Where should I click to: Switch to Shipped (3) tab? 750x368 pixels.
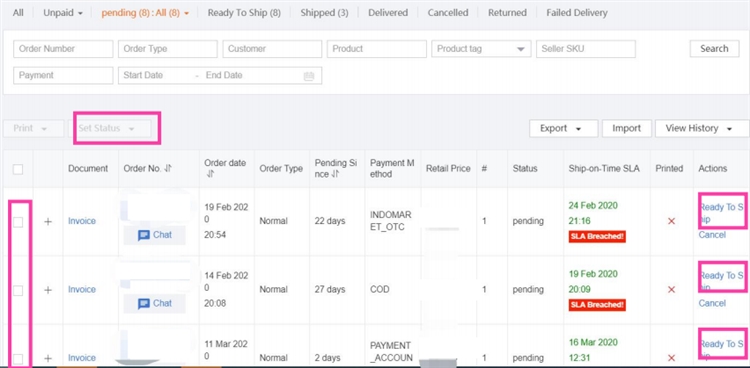point(324,13)
